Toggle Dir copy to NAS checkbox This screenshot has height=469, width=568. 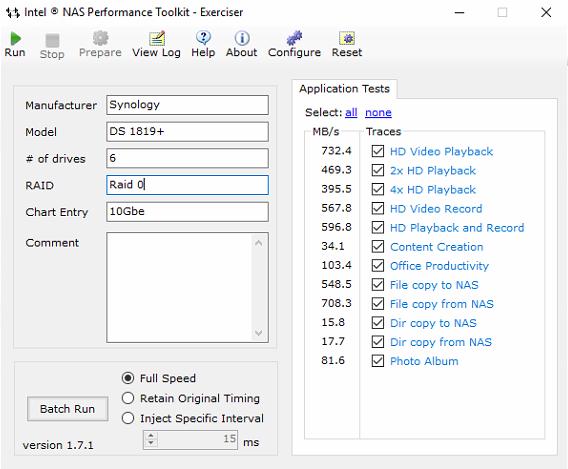(378, 322)
